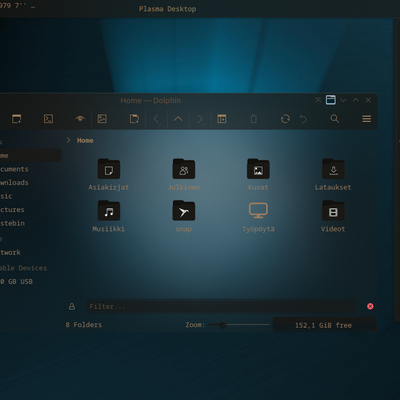Select the Työpöytä desktop folder
Screen dimensions: 400x400
(x=258, y=216)
